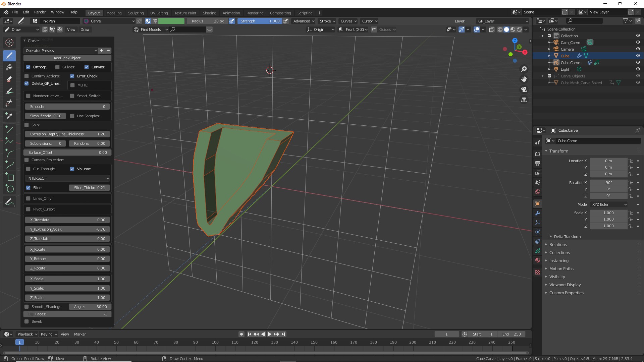The height and width of the screenshot is (362, 644).
Task: Switch to the Sculpting workspace tab
Action: click(x=136, y=13)
